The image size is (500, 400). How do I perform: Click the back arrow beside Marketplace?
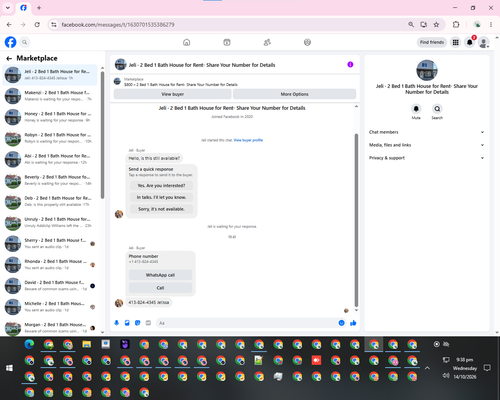pos(9,58)
